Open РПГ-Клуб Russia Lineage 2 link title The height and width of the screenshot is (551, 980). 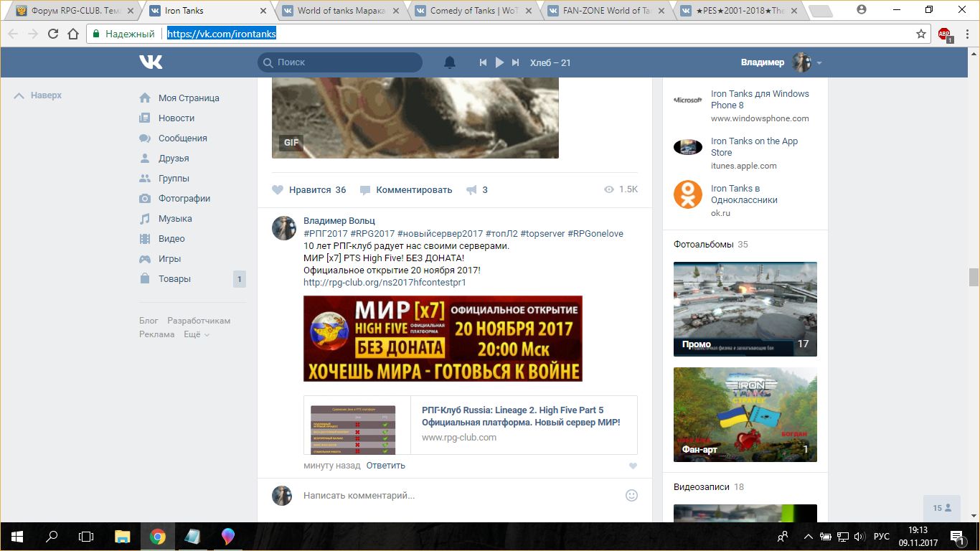coord(521,416)
